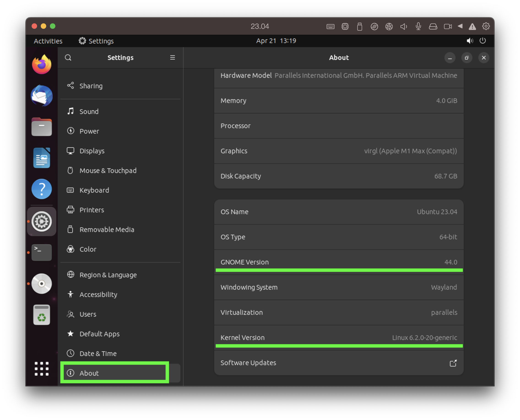Screen dimensions: 520x420
Task: Click the Apr 21 13:19 clock
Action: point(276,41)
